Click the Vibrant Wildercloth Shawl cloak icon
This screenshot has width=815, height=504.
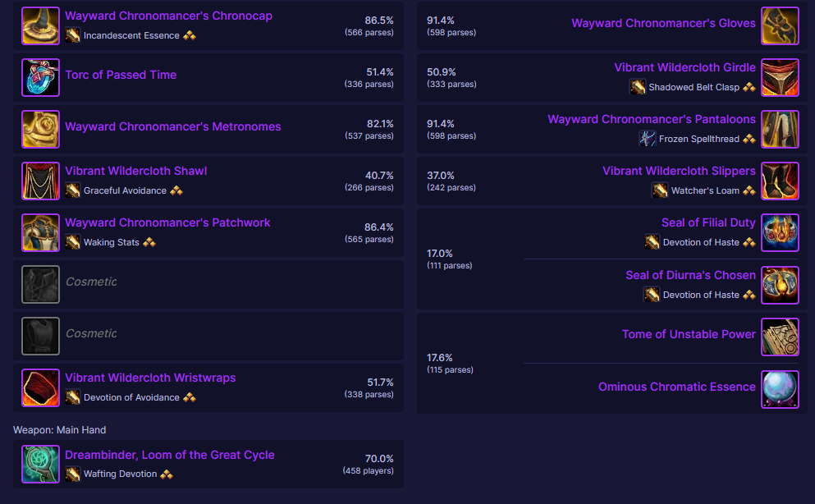click(40, 181)
